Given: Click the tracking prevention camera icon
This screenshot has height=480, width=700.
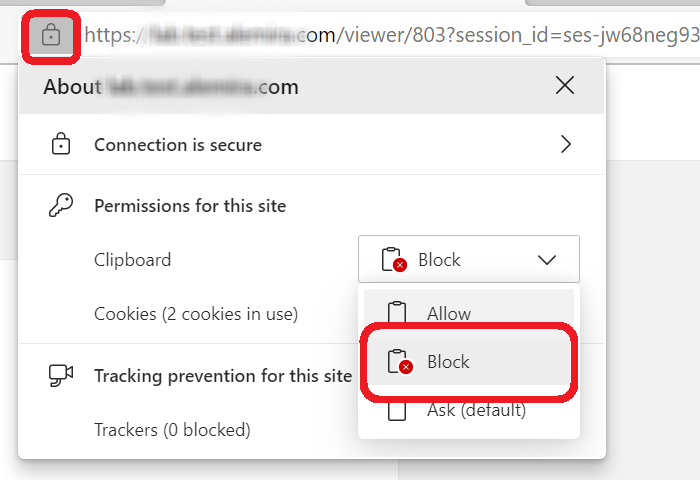Looking at the screenshot, I should (61, 376).
